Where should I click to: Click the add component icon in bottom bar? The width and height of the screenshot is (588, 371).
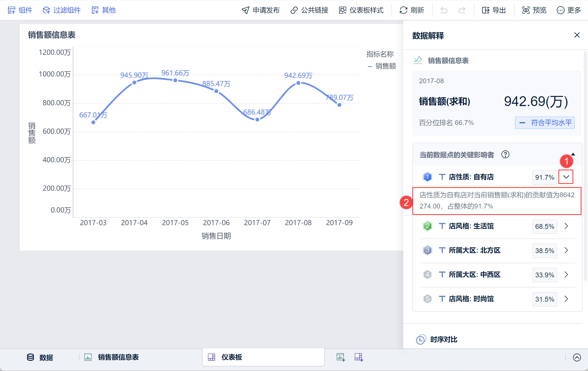341,357
